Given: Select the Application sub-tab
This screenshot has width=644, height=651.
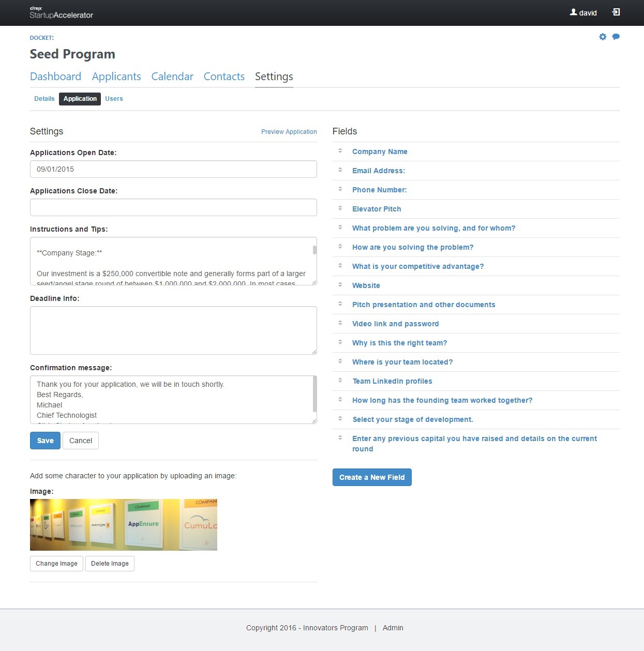Looking at the screenshot, I should 80,99.
